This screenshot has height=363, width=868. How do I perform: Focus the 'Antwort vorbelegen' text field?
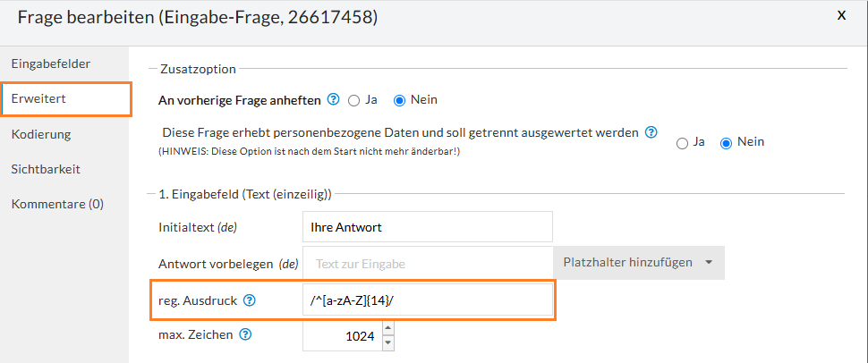point(427,263)
